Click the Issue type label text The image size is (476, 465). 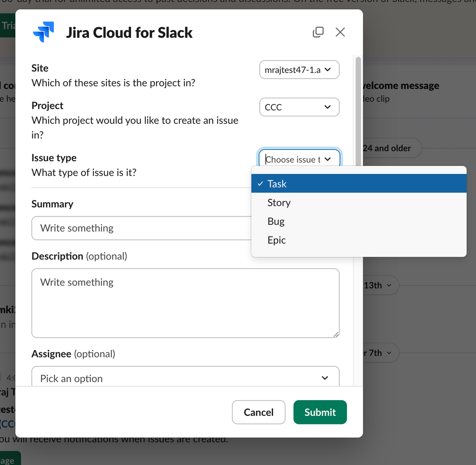pyautogui.click(x=54, y=158)
